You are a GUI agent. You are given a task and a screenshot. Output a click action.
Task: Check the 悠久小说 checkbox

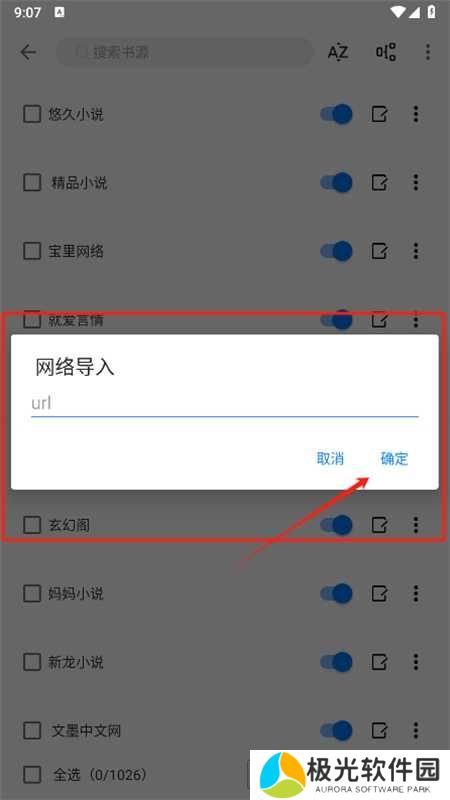pyautogui.click(x=32, y=114)
